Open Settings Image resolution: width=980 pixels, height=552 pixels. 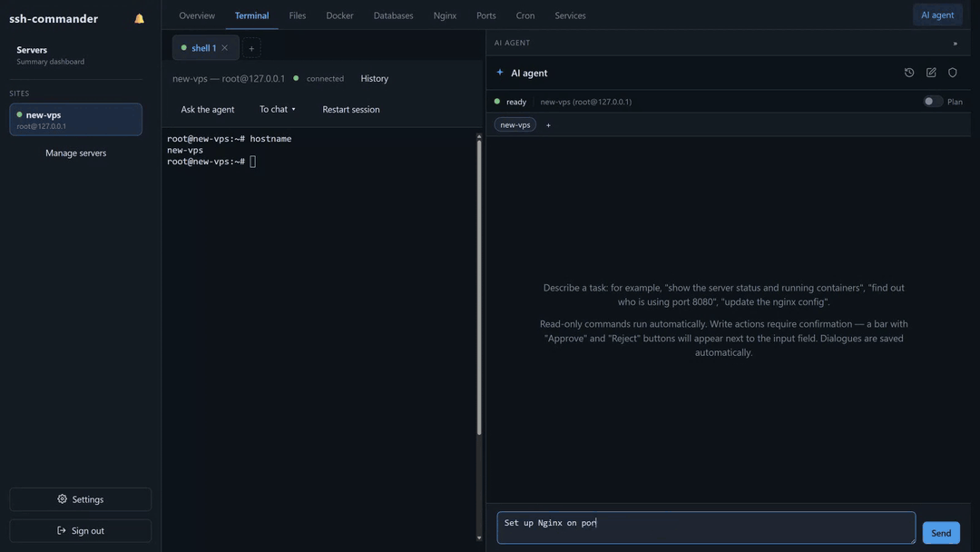point(80,499)
